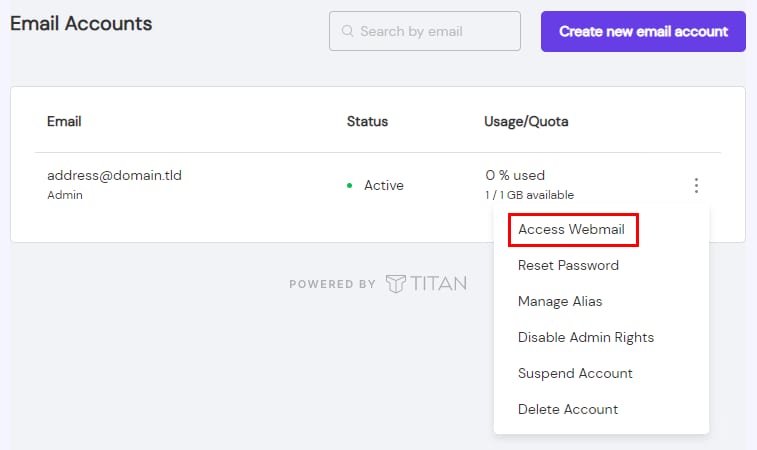This screenshot has width=757, height=450.
Task: Click the 1 / 1 GB available text
Action: 529,195
